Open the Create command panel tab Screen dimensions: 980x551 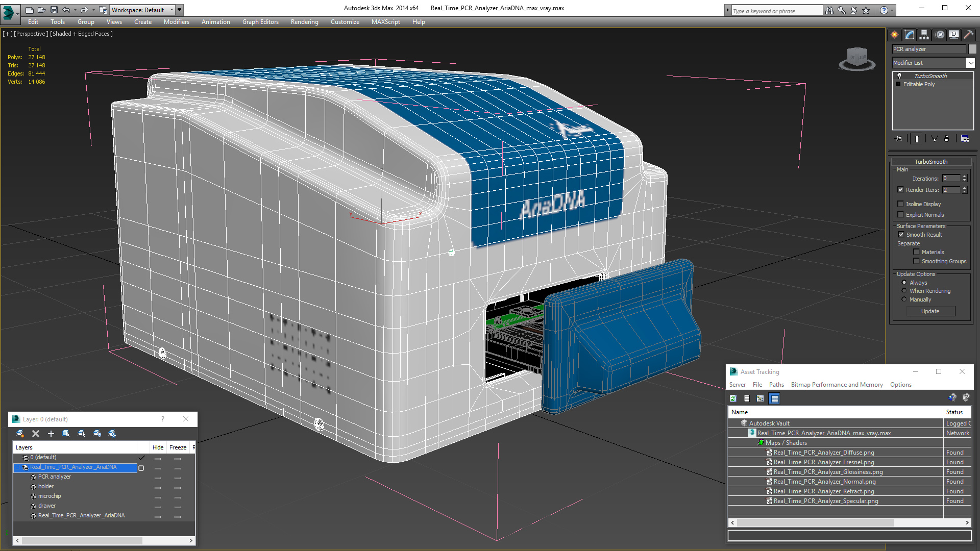pos(895,35)
